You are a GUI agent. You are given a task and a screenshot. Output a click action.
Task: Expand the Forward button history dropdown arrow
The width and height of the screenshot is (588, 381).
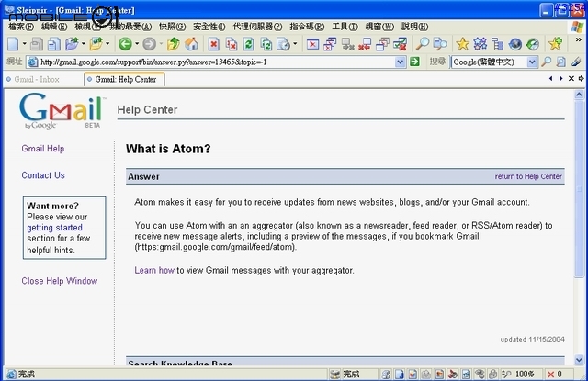(161, 44)
